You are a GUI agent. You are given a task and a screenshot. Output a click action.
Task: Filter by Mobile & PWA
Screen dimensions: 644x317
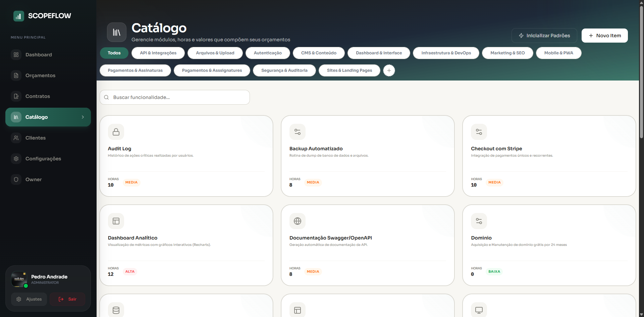[558, 53]
